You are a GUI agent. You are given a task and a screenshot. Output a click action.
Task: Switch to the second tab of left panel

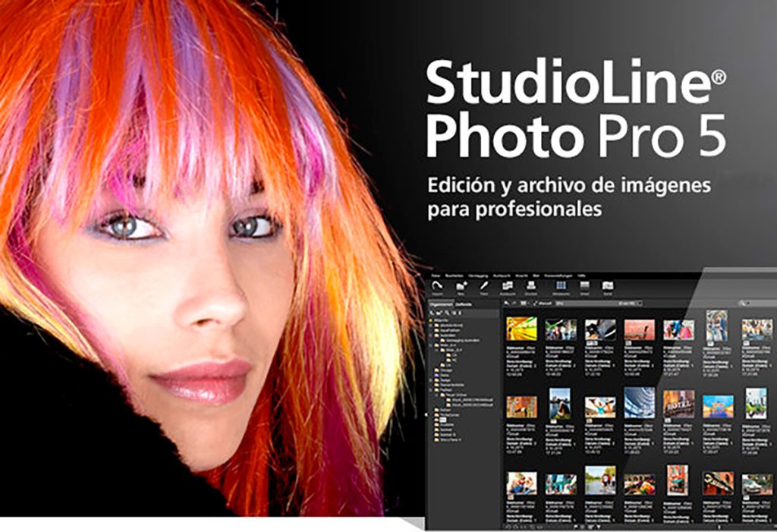click(464, 304)
